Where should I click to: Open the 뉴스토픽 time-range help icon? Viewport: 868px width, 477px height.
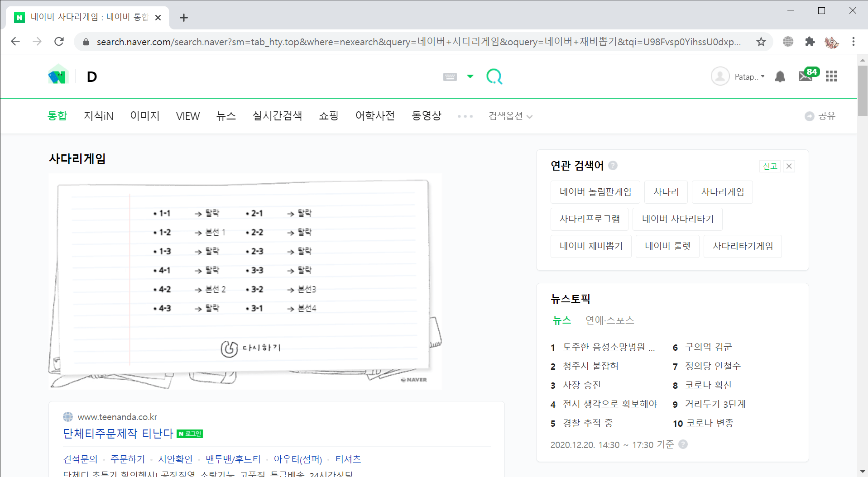point(683,444)
